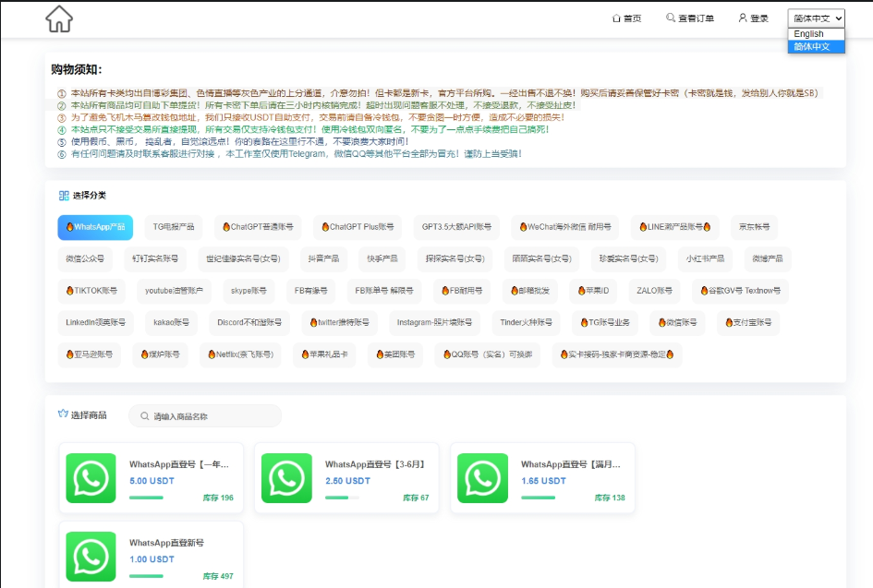
Task: Open the Discord不和谐账号 category
Action: click(249, 322)
